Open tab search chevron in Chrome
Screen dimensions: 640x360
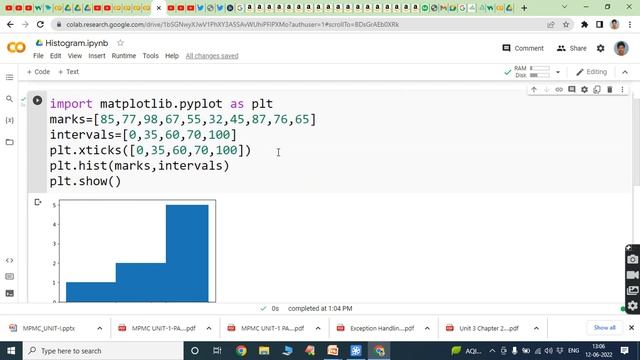[x=564, y=7]
